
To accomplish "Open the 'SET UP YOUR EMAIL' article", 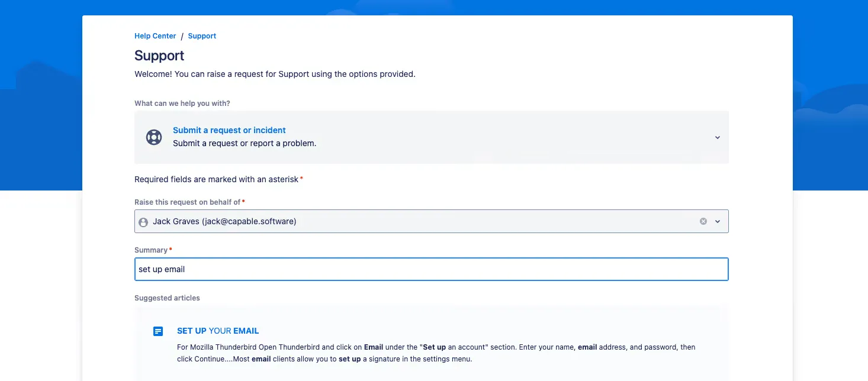I will coord(218,331).
